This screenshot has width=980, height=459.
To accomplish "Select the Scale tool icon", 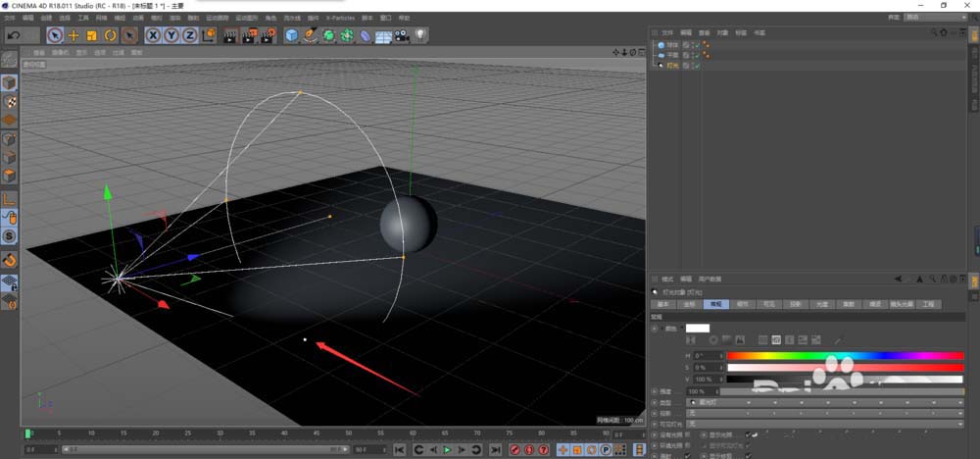I will 92,35.
